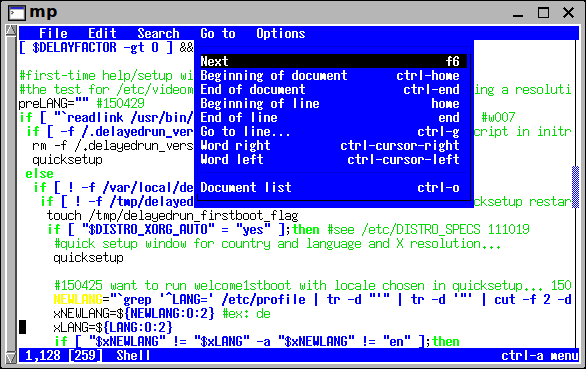Click the yellow NEWLANG variable
The height and width of the screenshot is (369, 586).
point(78,299)
